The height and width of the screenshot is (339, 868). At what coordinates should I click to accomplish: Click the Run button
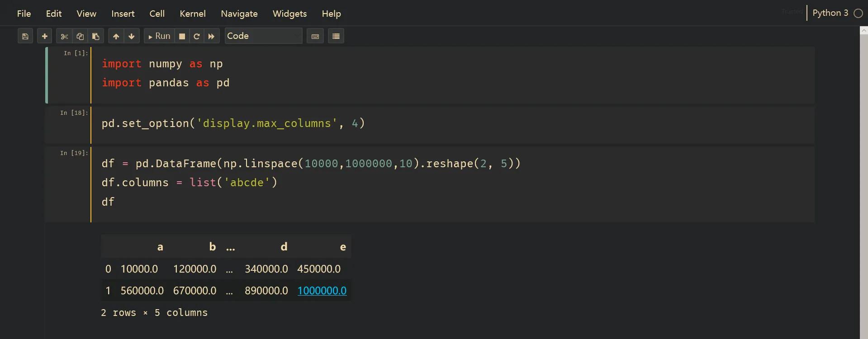click(160, 36)
